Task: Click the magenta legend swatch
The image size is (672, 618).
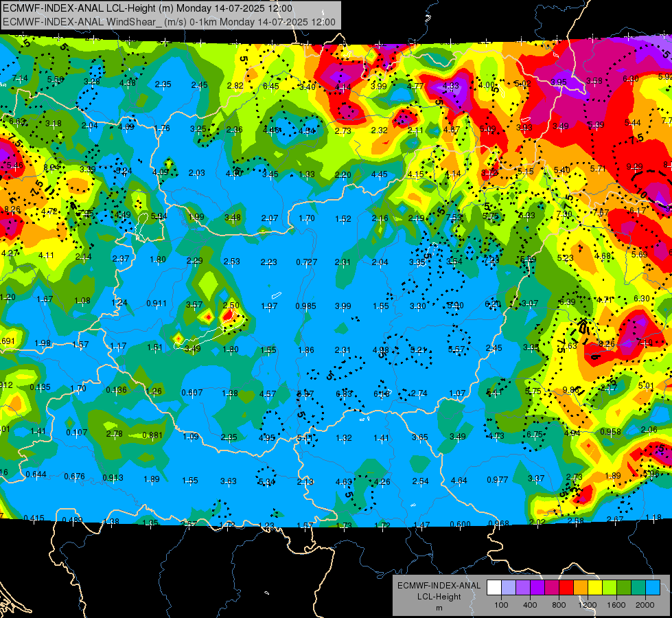Action: [552, 588]
